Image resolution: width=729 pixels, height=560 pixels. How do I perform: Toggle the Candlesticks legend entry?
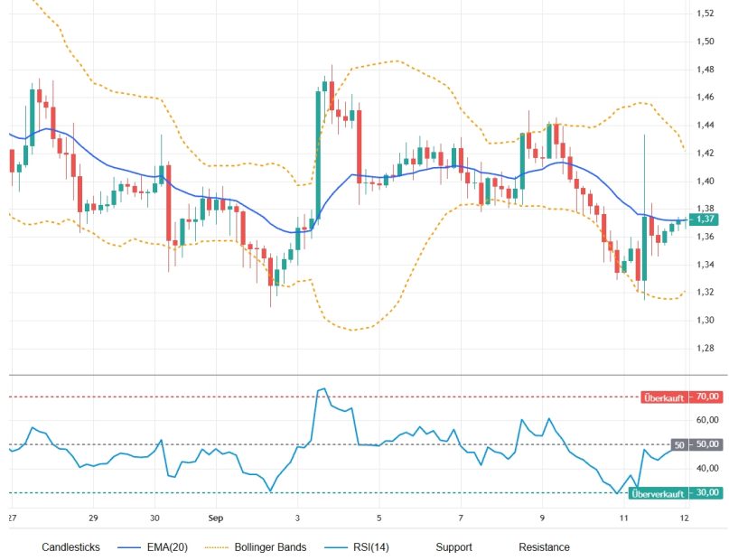[70, 547]
